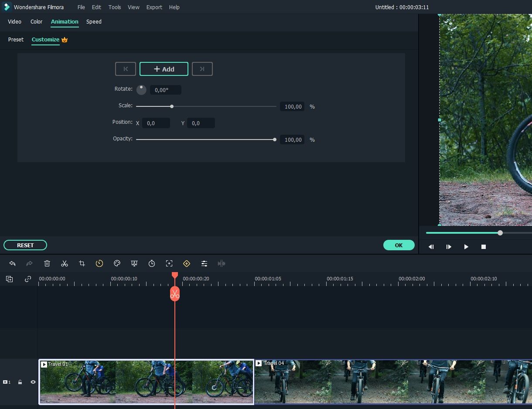Split the clip using the scissors toolbar icon
Image resolution: width=532 pixels, height=409 pixels.
pos(65,263)
